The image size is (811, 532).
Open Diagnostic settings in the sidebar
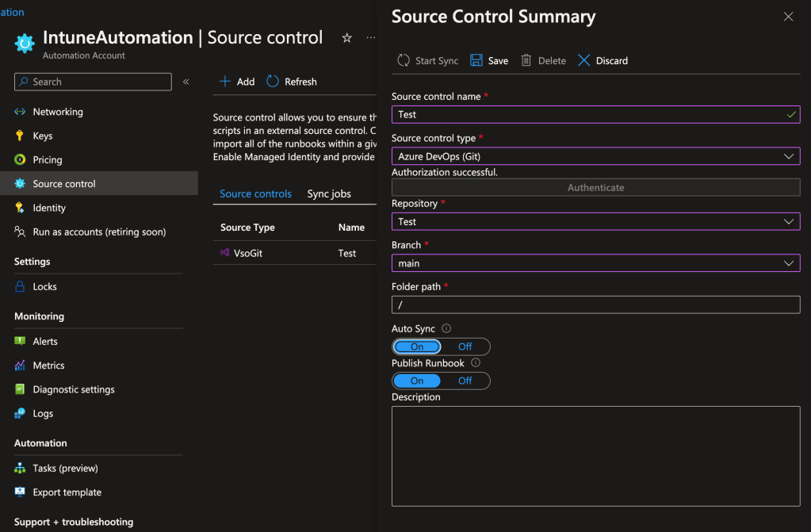pos(74,389)
